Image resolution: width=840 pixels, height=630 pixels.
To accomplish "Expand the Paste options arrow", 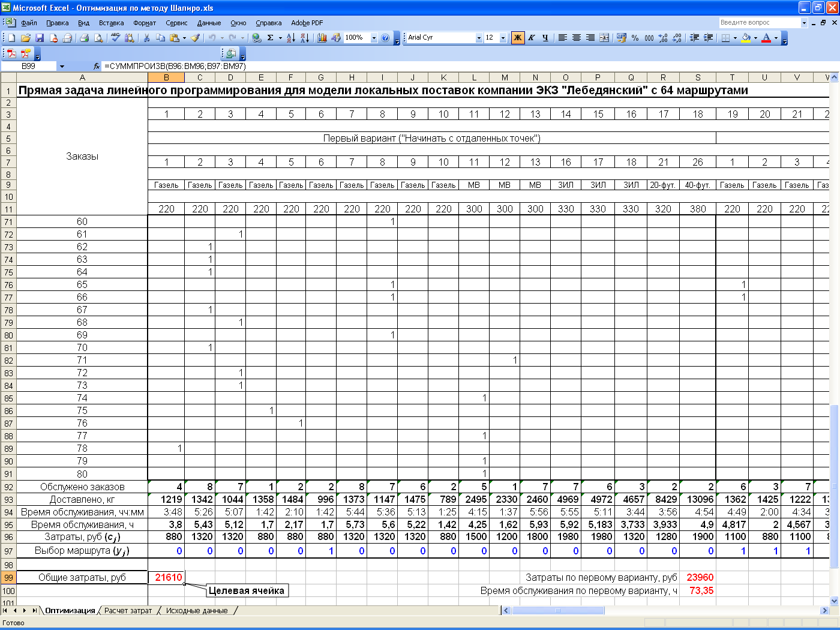I will (x=184, y=38).
